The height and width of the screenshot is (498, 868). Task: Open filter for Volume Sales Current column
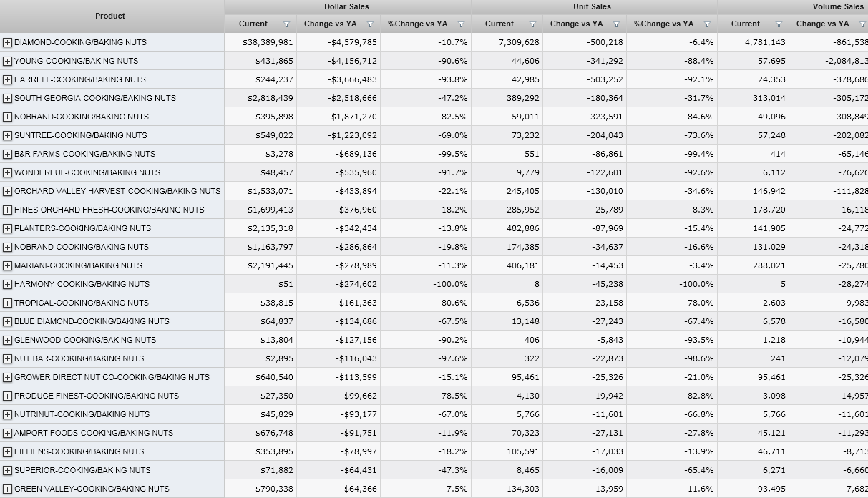point(779,24)
